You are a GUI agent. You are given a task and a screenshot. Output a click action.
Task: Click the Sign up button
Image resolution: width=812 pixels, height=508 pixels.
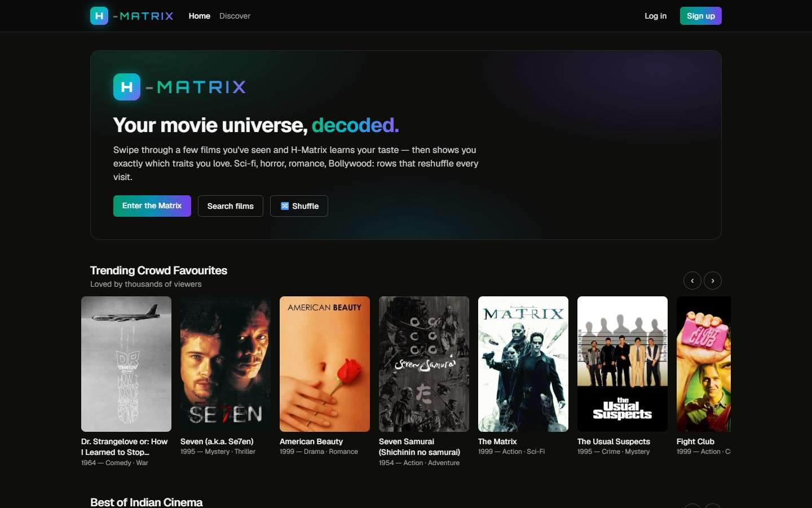coord(700,16)
